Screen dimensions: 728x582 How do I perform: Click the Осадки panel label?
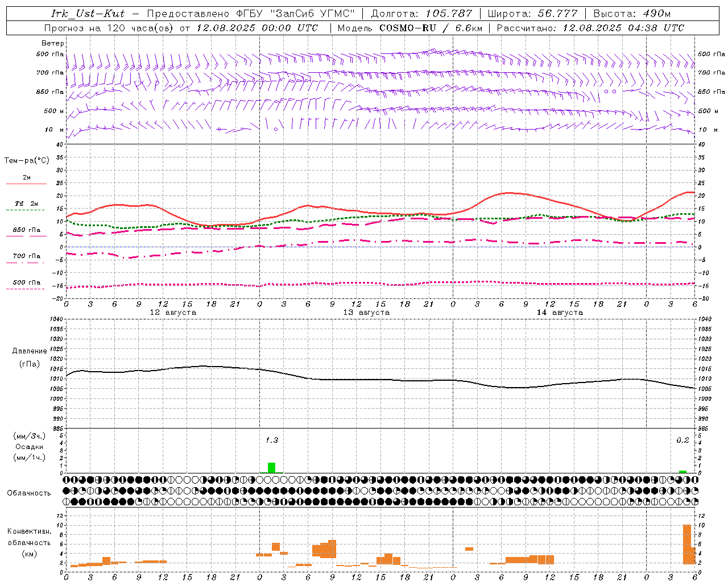tap(30, 447)
